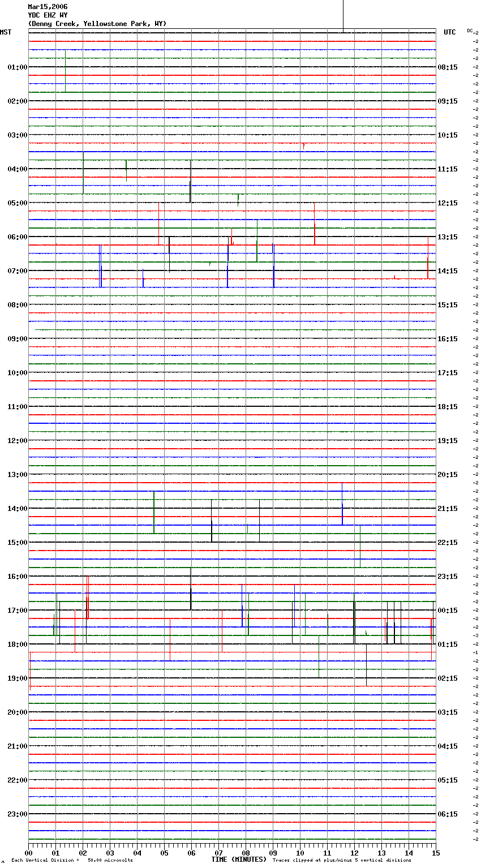Pick the 05:00 MST time label

tap(18, 203)
